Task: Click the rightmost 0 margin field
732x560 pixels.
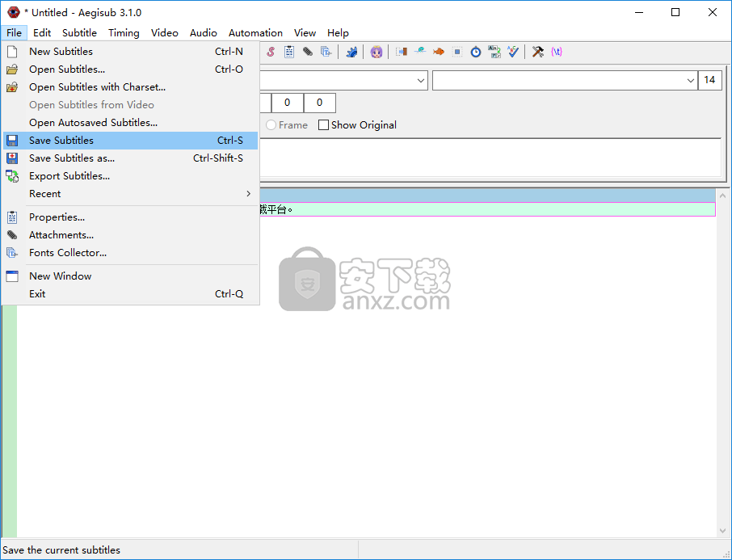Action: coord(320,103)
